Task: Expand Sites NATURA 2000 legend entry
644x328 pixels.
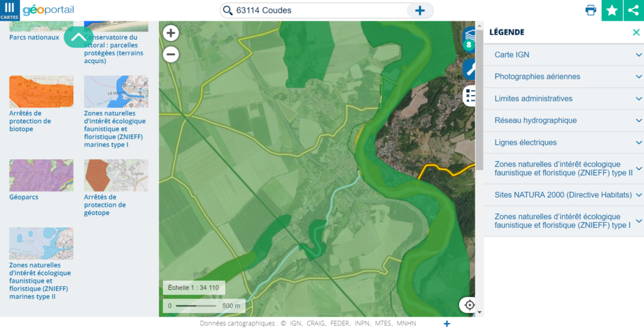Action: 563,195
